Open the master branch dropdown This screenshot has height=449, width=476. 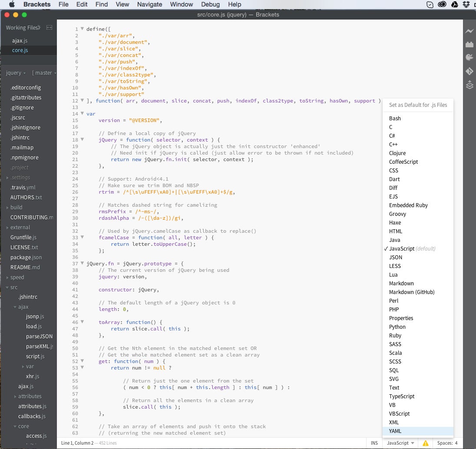coord(44,73)
